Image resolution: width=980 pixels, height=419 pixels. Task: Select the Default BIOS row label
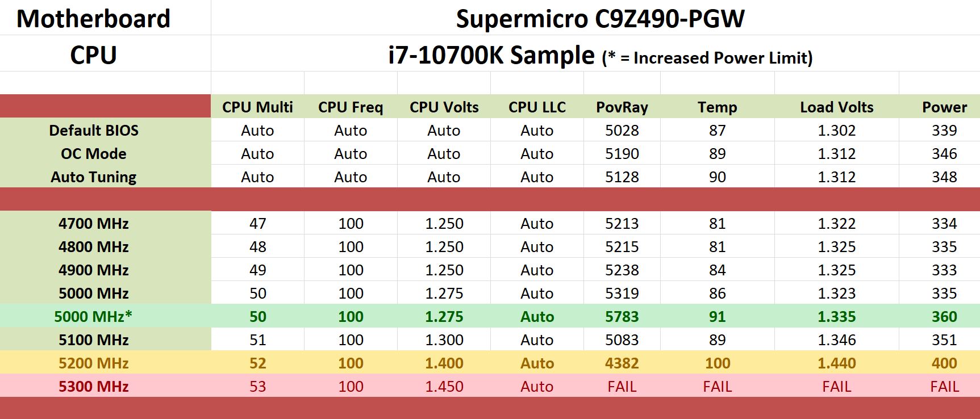(x=94, y=130)
